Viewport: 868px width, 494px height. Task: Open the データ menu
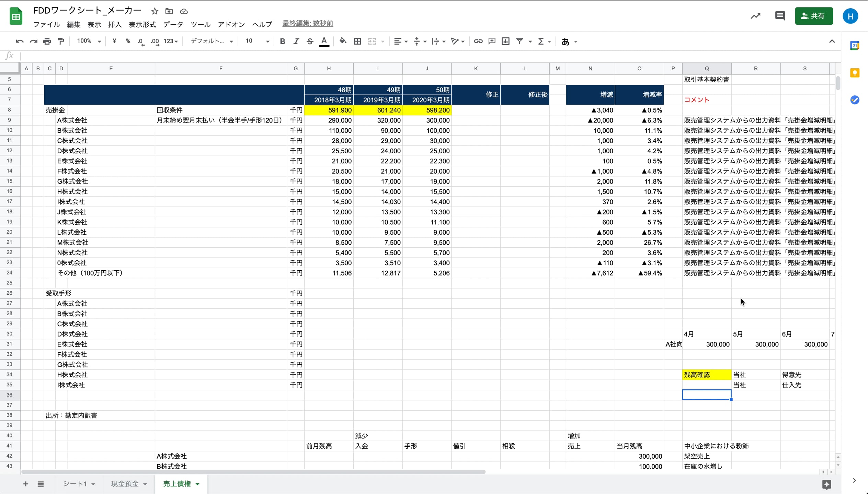pyautogui.click(x=173, y=24)
